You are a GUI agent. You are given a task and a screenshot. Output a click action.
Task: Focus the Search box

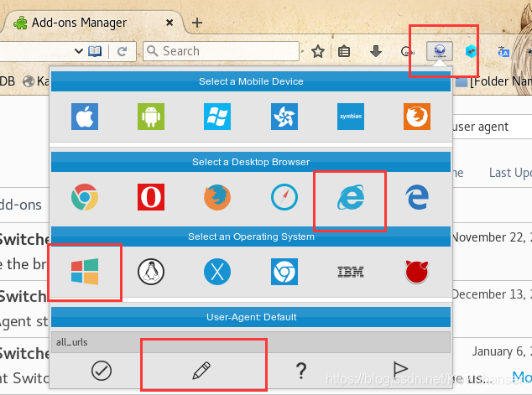point(221,51)
